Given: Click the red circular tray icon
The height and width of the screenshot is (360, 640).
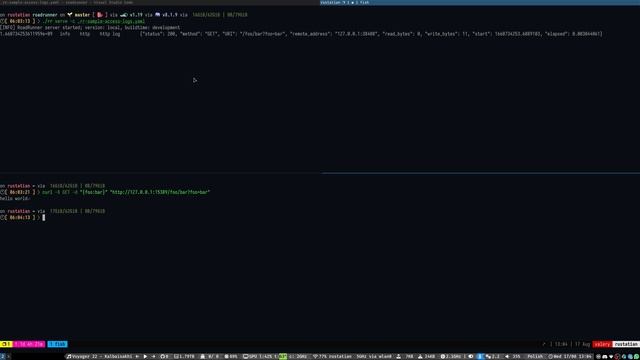Looking at the screenshot, I should [617, 356].
